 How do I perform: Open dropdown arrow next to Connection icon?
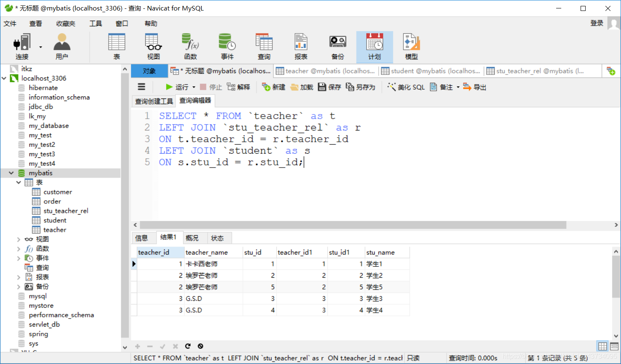click(x=41, y=47)
